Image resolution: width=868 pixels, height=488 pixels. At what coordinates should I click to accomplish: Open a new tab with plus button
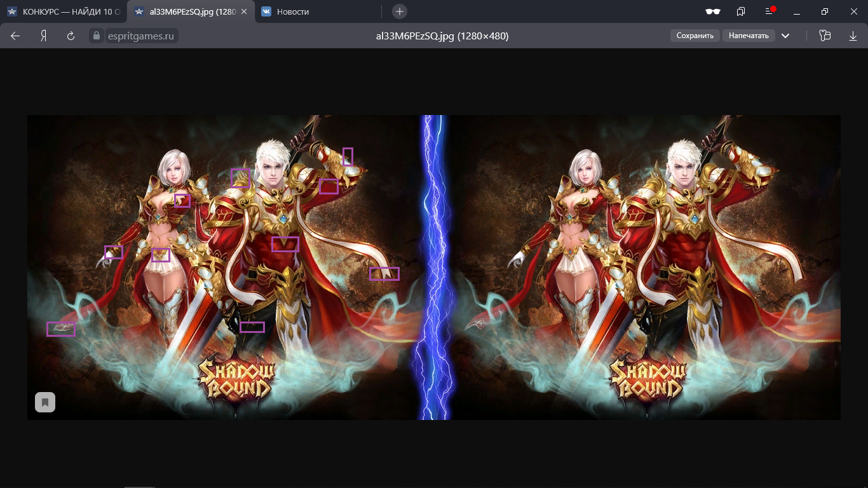point(399,11)
